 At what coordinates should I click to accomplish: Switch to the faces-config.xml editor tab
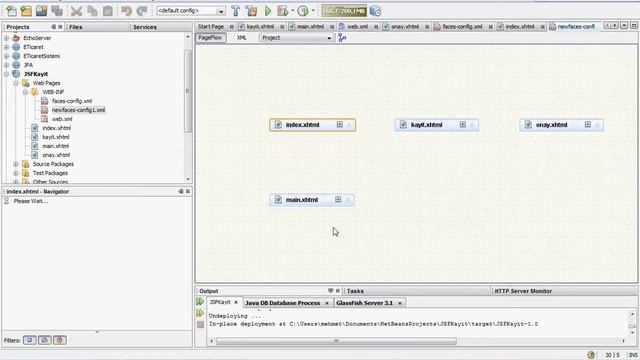[462, 27]
